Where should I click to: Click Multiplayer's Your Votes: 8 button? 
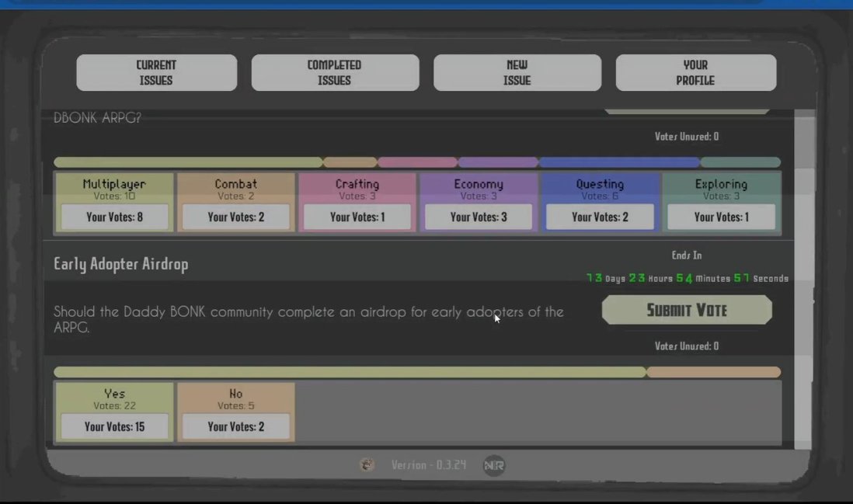click(115, 217)
